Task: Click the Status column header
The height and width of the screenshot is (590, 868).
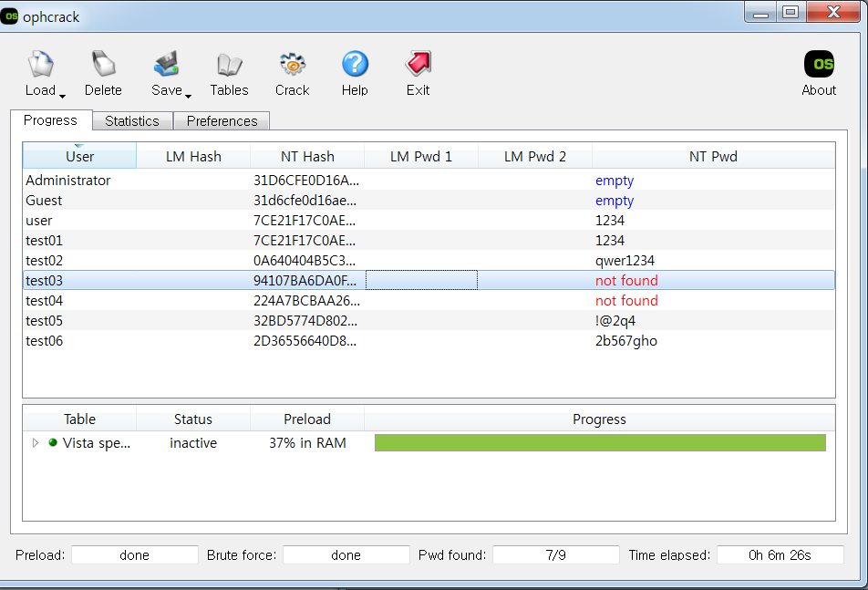Action: point(193,419)
